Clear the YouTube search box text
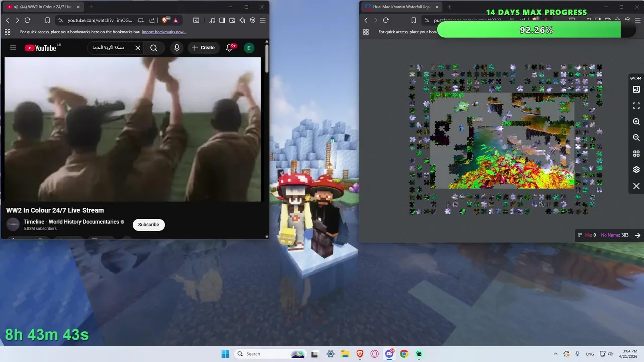This screenshot has height=362, width=644. (x=137, y=48)
